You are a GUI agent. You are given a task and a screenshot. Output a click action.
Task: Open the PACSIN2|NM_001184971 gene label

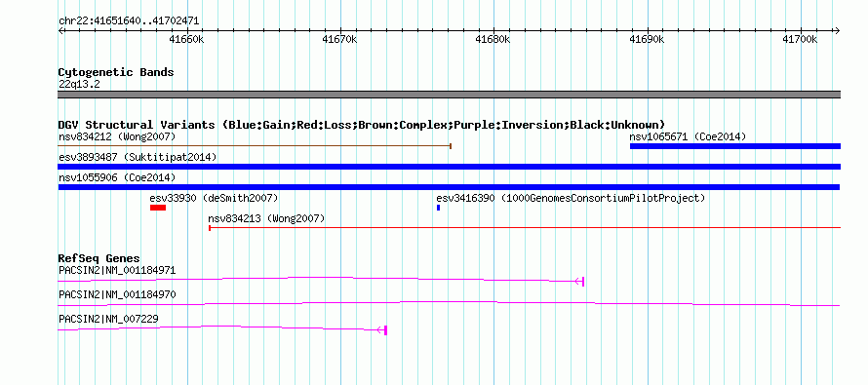pyautogui.click(x=117, y=271)
